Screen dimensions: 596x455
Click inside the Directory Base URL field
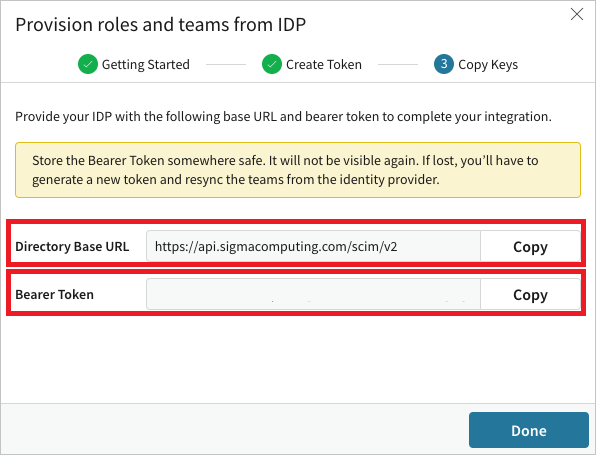[313, 246]
